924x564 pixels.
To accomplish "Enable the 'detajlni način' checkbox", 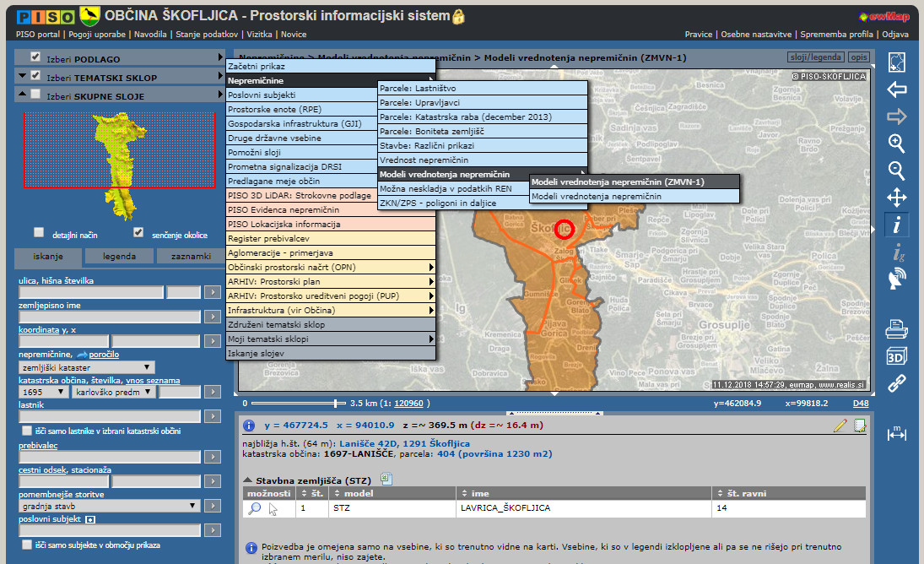I will coord(39,232).
